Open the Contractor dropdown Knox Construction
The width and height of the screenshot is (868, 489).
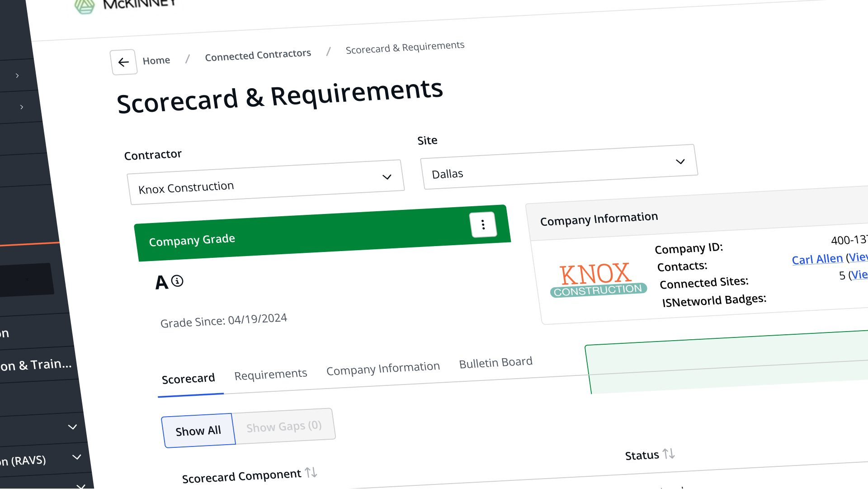click(266, 182)
